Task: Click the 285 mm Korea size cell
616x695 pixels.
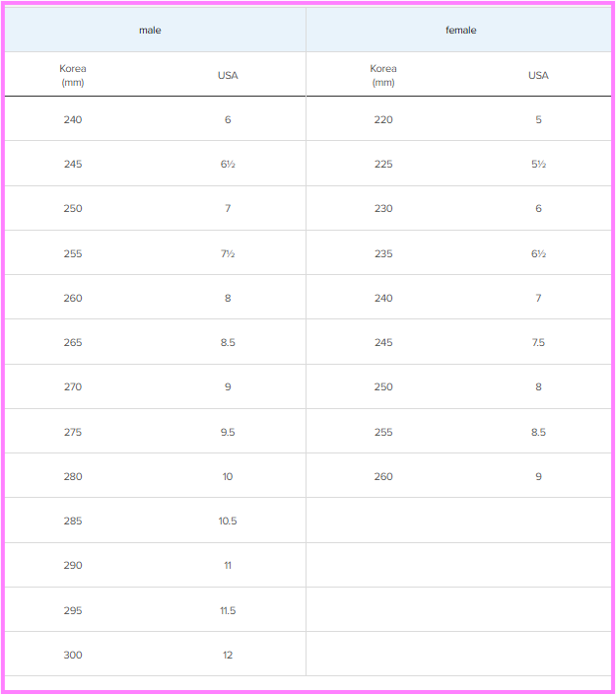Action: click(x=73, y=521)
